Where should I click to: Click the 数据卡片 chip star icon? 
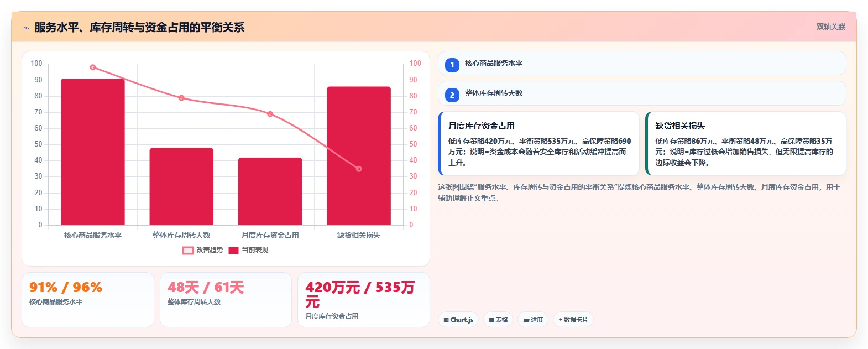click(x=560, y=320)
